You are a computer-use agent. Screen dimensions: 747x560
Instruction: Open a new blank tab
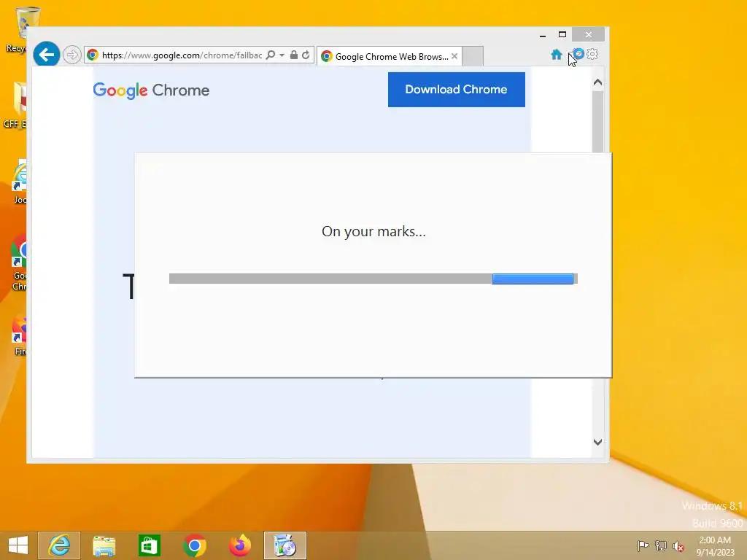(x=473, y=56)
